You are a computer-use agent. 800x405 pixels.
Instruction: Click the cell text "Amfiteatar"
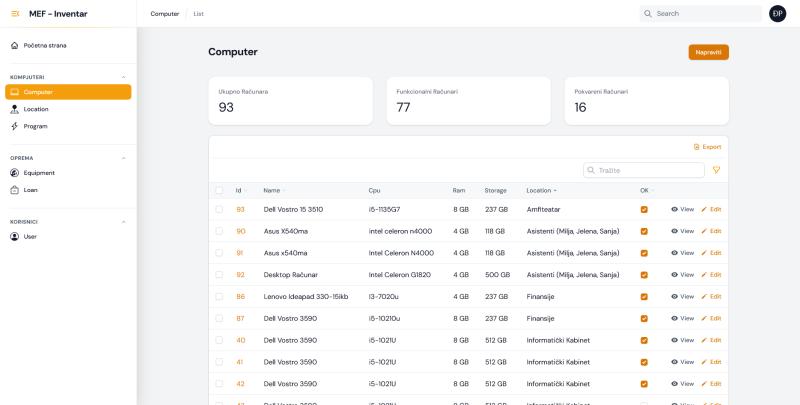[543, 209]
